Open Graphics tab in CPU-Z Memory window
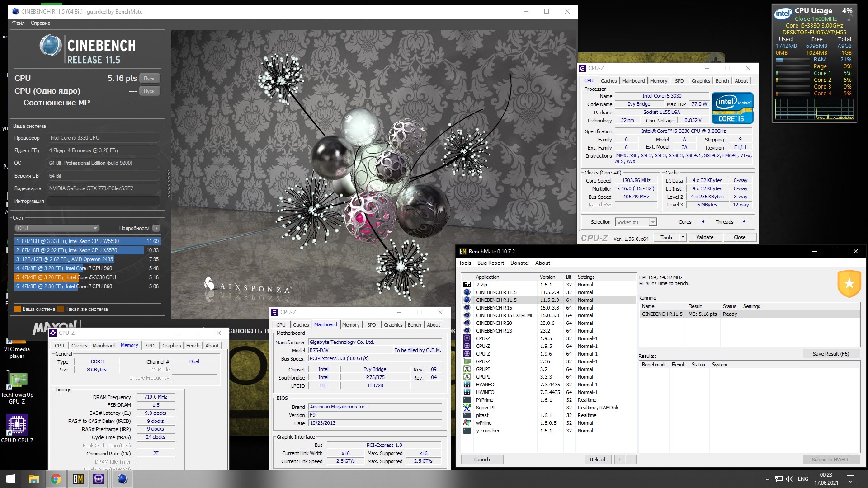 (171, 346)
